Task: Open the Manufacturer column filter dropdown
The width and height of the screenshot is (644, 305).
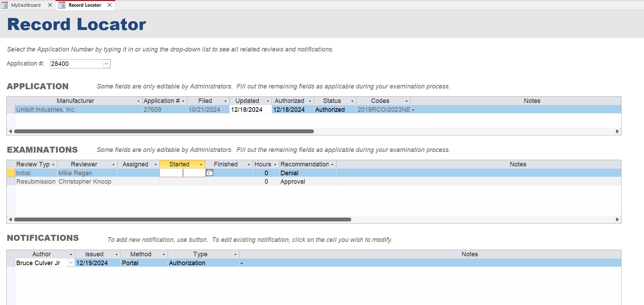Action: [x=138, y=101]
